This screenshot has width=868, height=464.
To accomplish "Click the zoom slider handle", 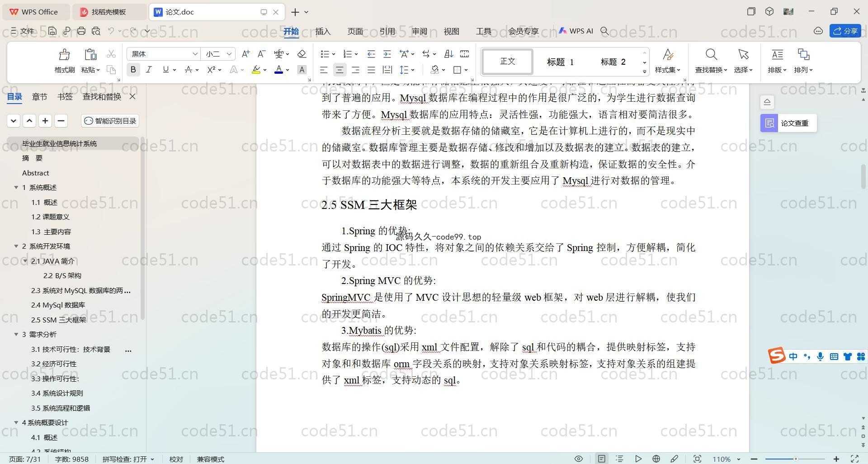I will pyautogui.click(x=795, y=459).
